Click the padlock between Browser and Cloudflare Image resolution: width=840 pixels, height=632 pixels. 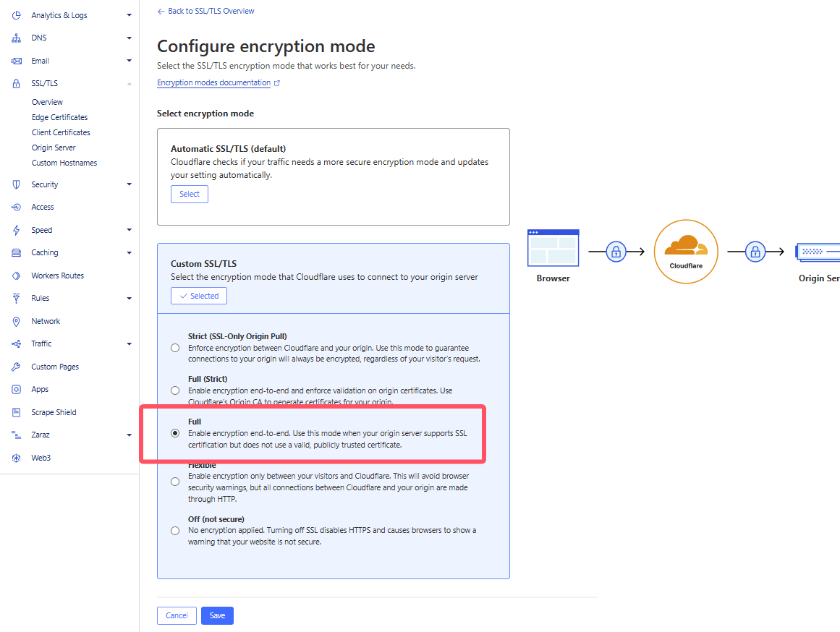pos(616,252)
